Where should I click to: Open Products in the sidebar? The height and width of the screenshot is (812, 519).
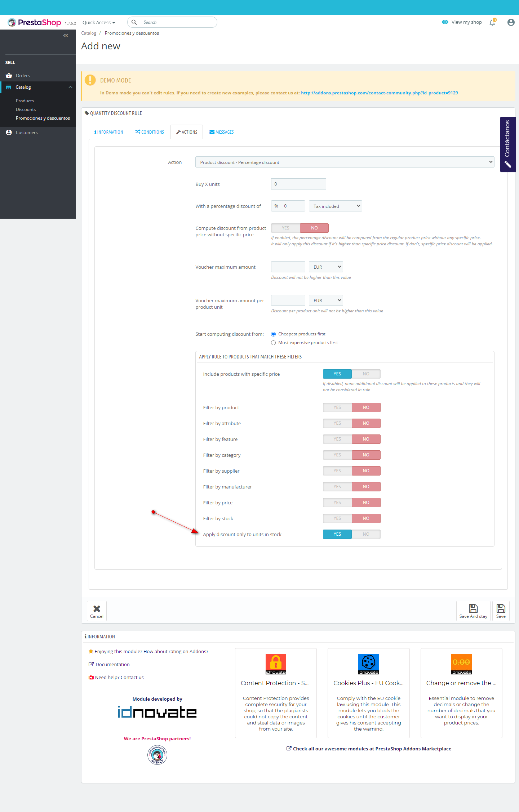25,101
